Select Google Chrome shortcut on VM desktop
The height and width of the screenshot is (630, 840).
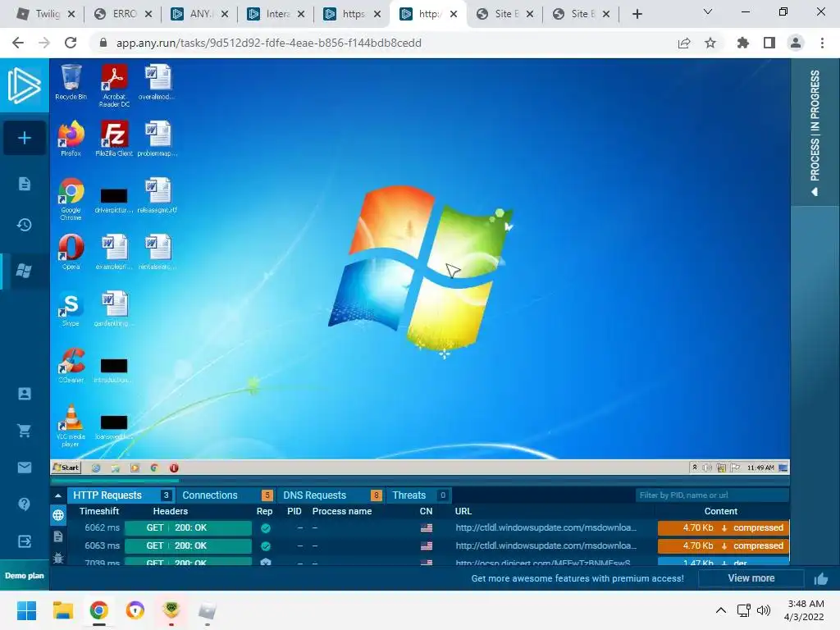tap(71, 199)
